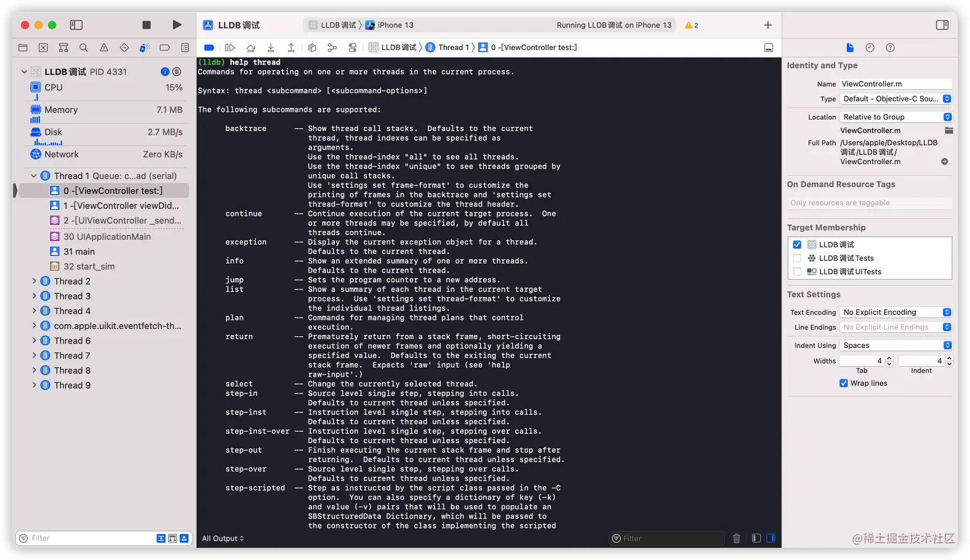Open the find navigator magnifier icon
Image resolution: width=970 pixels, height=560 pixels.
coord(83,47)
